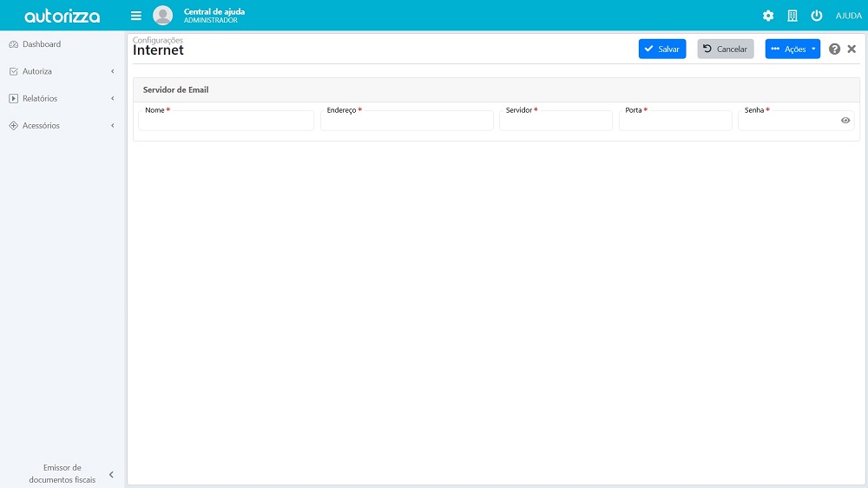Click the help question mark icon
This screenshot has height=488, width=868.
834,49
